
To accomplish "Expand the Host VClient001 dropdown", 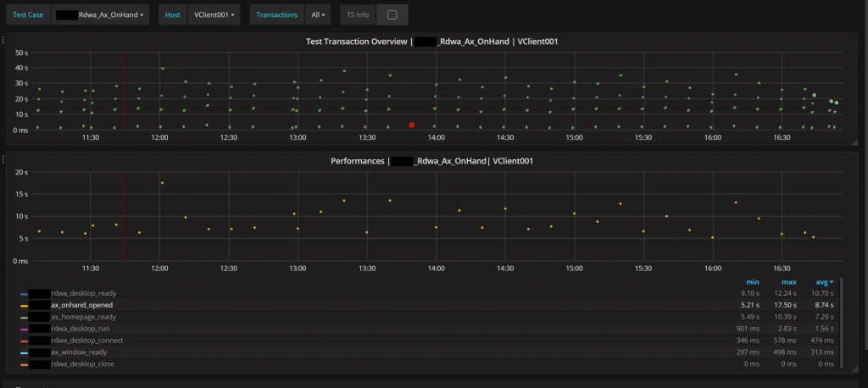I will click(214, 15).
